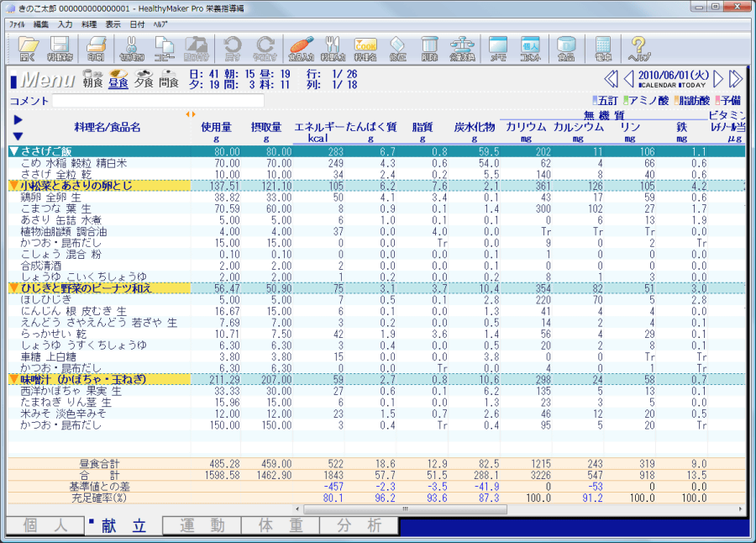The image size is (756, 543).
Task: Click the 料理名/食品名 column header
Action: (107, 127)
